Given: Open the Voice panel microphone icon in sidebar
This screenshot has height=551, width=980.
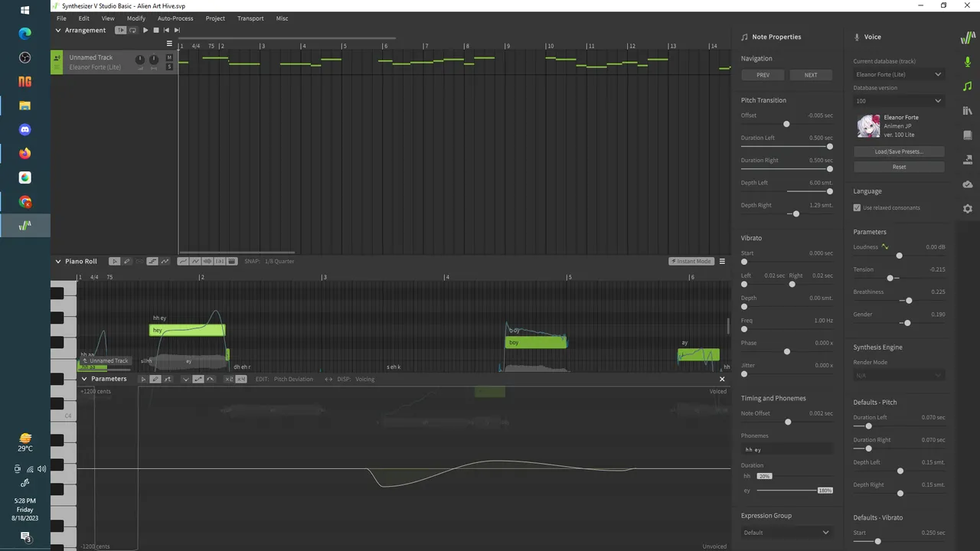Looking at the screenshot, I should click(968, 61).
